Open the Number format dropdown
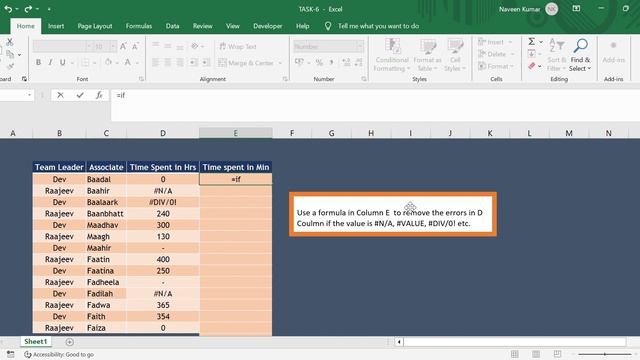Image resolution: width=640 pixels, height=360 pixels. [x=360, y=47]
